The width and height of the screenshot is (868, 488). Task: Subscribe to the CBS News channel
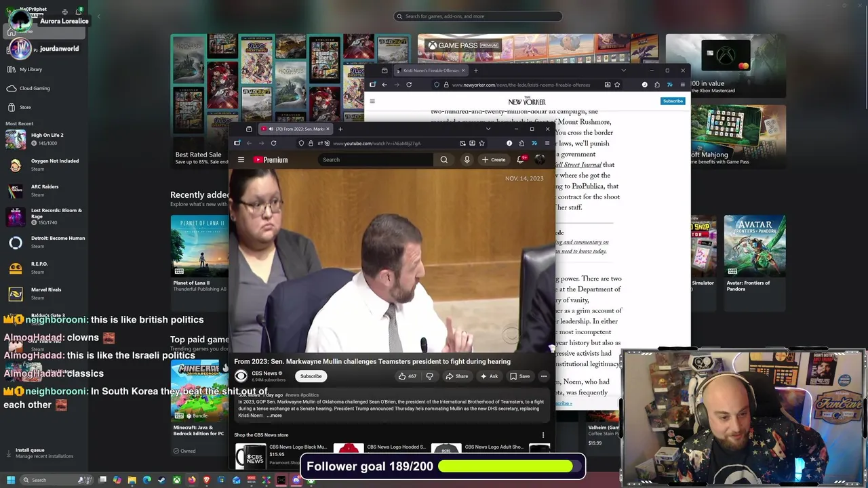click(311, 376)
